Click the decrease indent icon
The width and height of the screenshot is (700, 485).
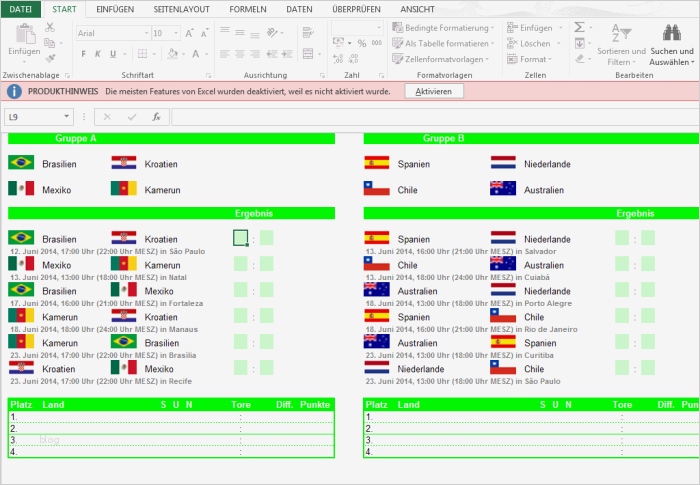[271, 54]
